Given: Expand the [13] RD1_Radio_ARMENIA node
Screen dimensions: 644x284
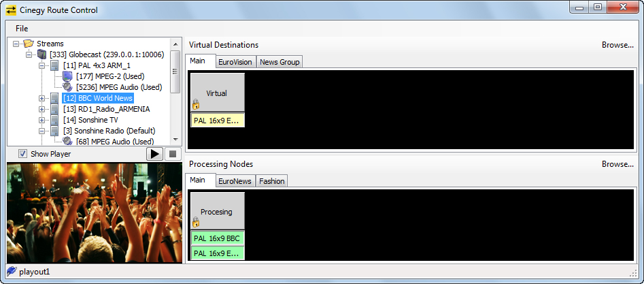Looking at the screenshot, I should [x=41, y=109].
